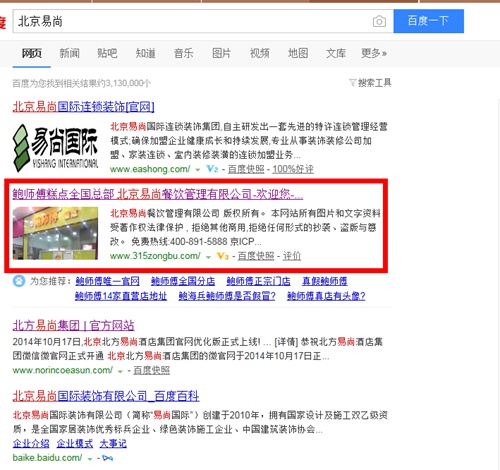Click the orange V3 verification badge
The height and width of the screenshot is (470, 500).
coord(223,256)
